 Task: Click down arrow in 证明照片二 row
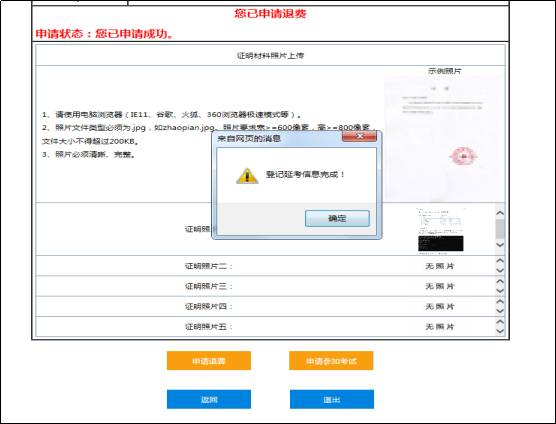tap(500, 270)
